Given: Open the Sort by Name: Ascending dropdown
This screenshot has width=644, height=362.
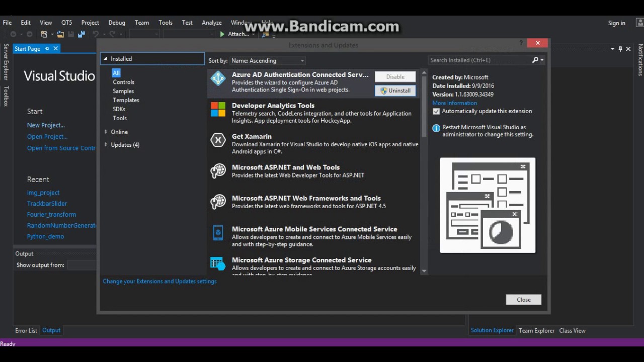Looking at the screenshot, I should click(268, 60).
